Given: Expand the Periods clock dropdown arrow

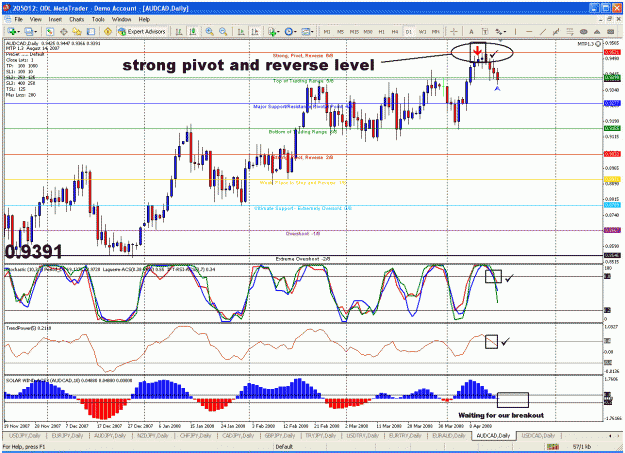Looking at the screenshot, I should coord(295,32).
